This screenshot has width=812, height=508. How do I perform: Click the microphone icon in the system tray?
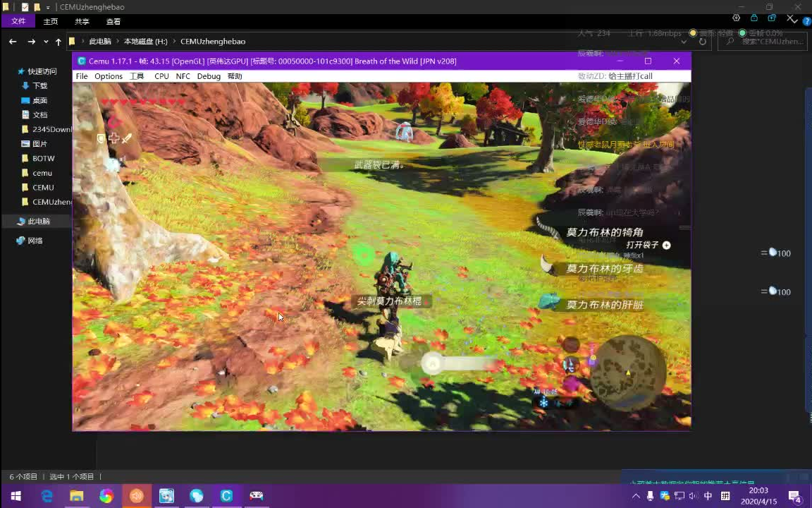point(651,496)
